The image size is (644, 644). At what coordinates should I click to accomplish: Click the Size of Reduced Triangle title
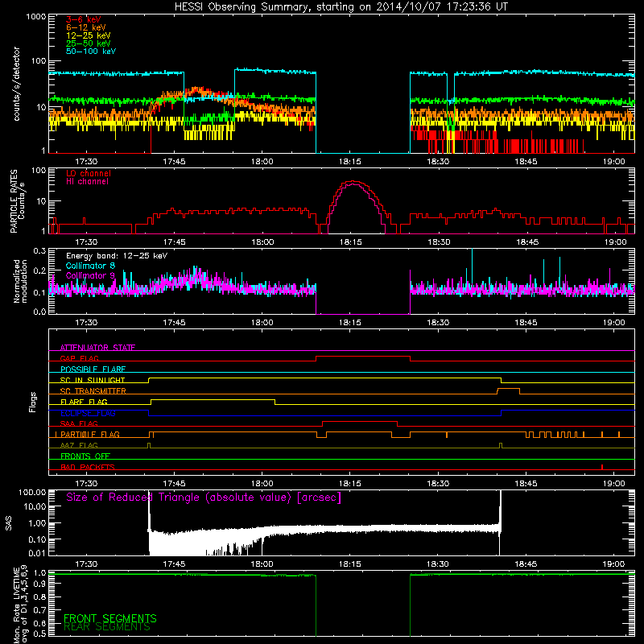click(204, 497)
